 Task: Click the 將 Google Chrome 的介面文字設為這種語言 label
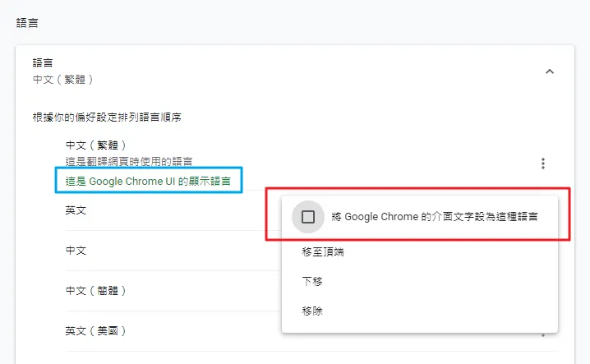435,217
